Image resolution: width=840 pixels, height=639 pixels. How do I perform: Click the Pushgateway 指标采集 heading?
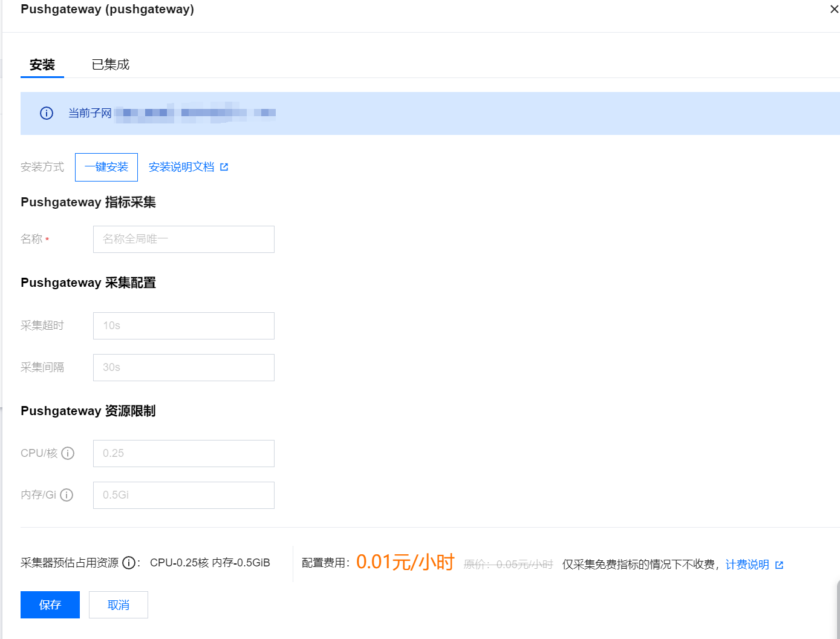coord(88,202)
